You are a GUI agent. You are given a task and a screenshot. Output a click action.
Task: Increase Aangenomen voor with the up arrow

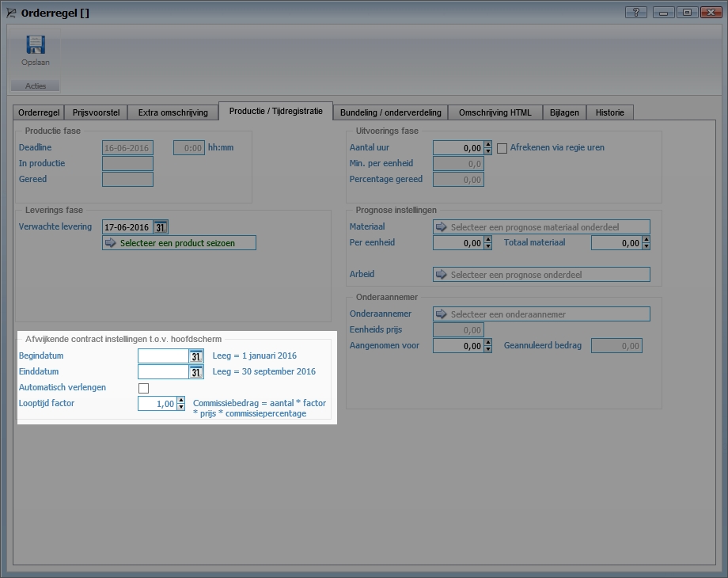(x=487, y=342)
